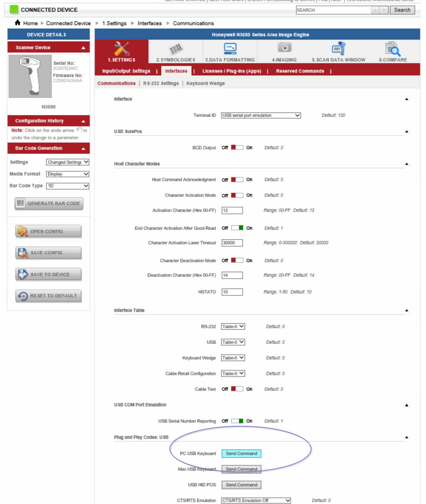This screenshot has width=426, height=504.
Task: Open the USB interface table dropdown
Action: pyautogui.click(x=233, y=342)
